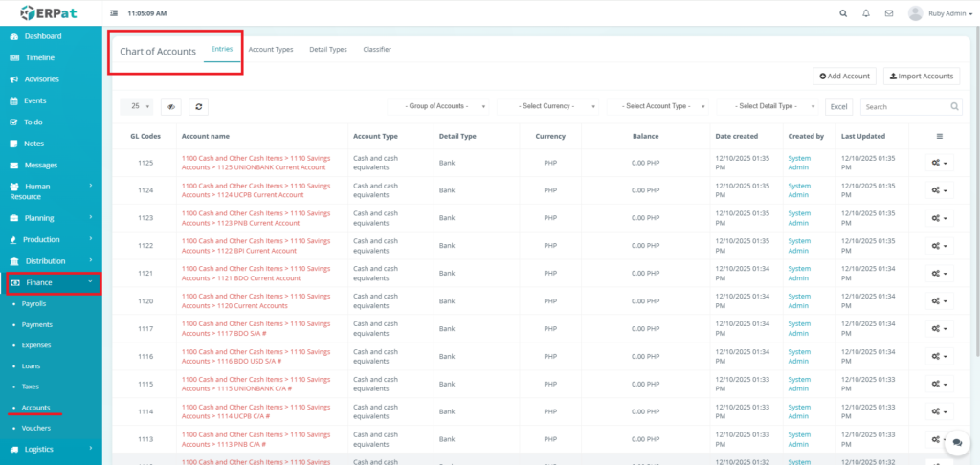Switch to the Account Types tab
980x465 pixels.
271,49
